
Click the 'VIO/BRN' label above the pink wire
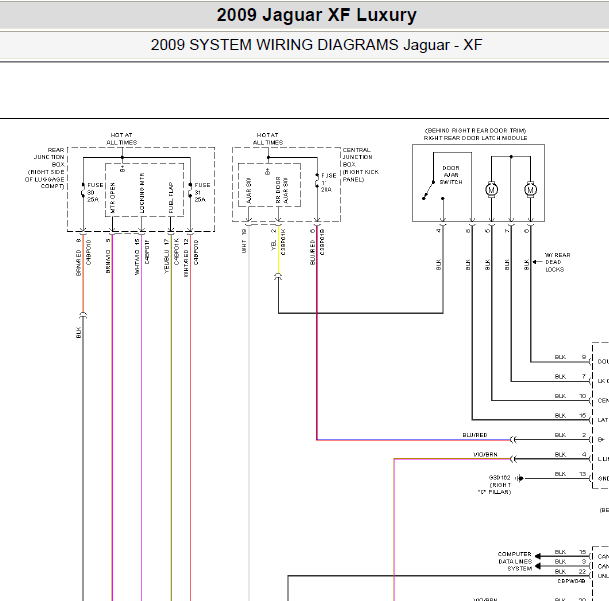485,455
